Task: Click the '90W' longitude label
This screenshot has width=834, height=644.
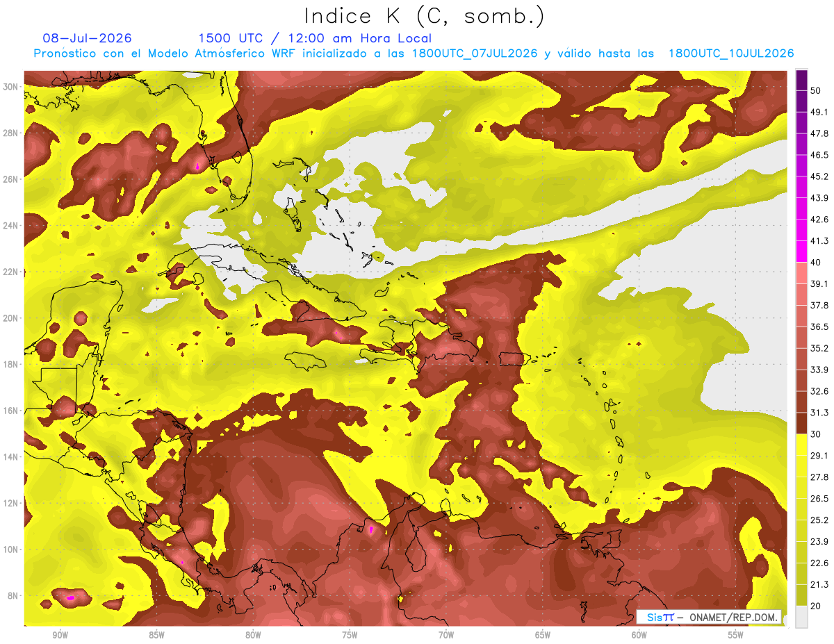Action: pyautogui.click(x=60, y=635)
